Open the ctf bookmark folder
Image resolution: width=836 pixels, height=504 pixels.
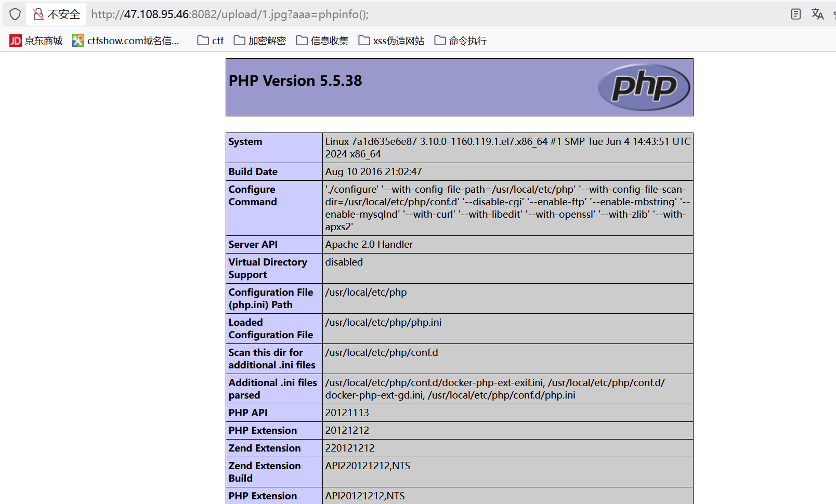click(211, 41)
